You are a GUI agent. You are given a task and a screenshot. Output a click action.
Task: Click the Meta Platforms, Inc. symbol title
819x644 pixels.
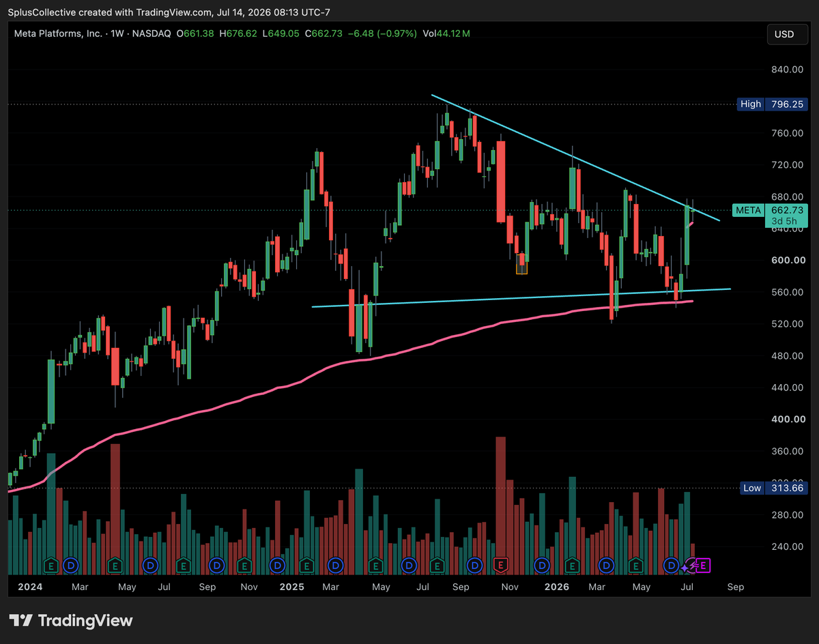(x=59, y=33)
